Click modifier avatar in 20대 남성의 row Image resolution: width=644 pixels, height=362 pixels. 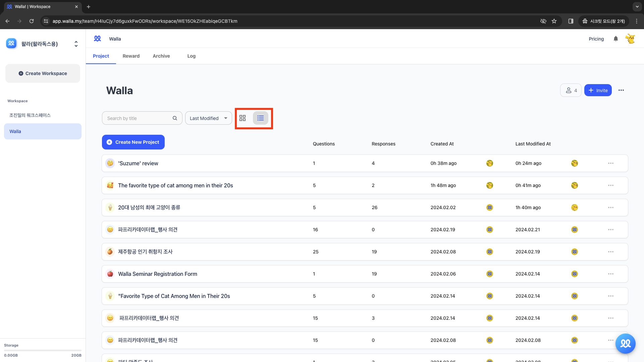pos(575,207)
